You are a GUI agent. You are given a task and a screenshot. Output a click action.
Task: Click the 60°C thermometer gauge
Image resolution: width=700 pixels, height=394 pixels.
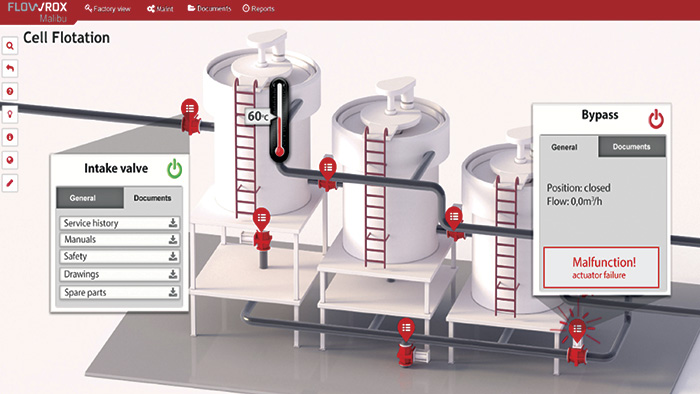pyautogui.click(x=279, y=119)
